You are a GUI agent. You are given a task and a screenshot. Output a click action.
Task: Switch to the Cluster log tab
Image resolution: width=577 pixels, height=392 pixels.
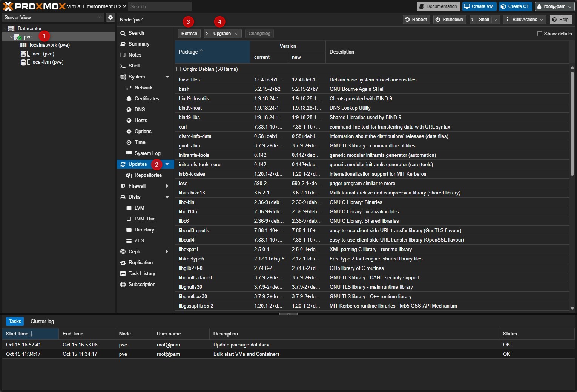pyautogui.click(x=42, y=322)
